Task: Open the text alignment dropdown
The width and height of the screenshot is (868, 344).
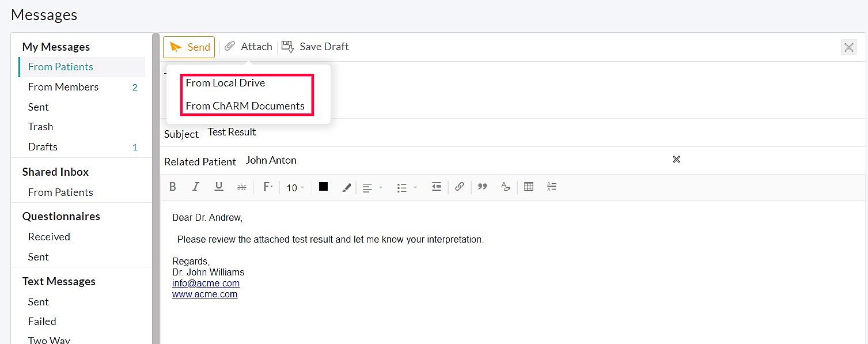Action: tap(372, 187)
